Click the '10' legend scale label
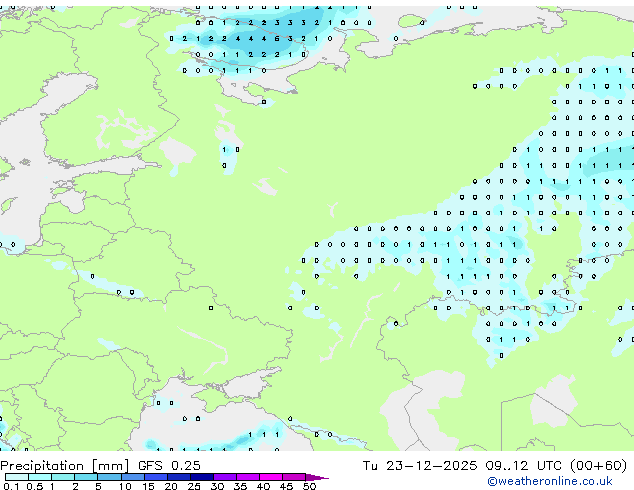 point(125,486)
